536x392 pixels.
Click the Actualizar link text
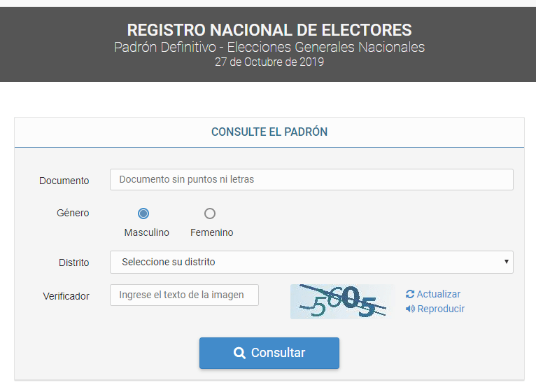[439, 295]
